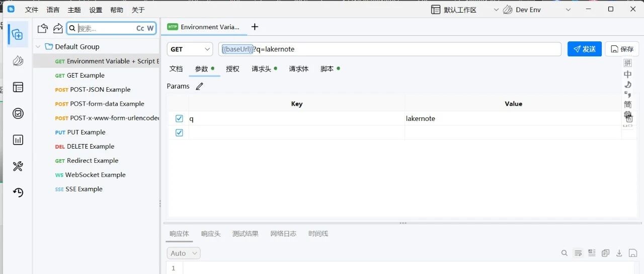Open the collections icon in the left sidebar

[18, 34]
